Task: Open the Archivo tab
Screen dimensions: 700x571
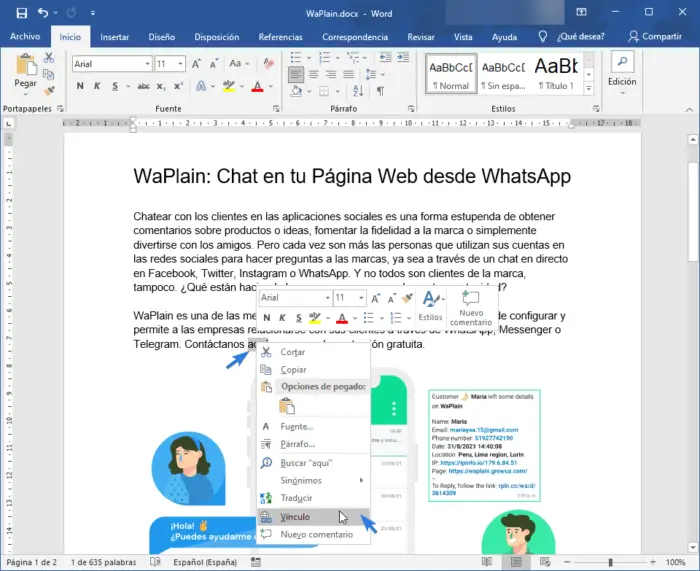Action: click(25, 37)
